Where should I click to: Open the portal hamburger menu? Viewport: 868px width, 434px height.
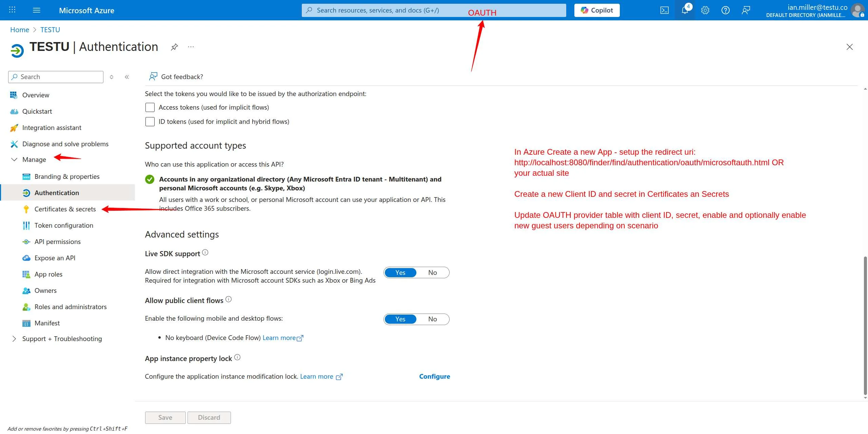[37, 10]
